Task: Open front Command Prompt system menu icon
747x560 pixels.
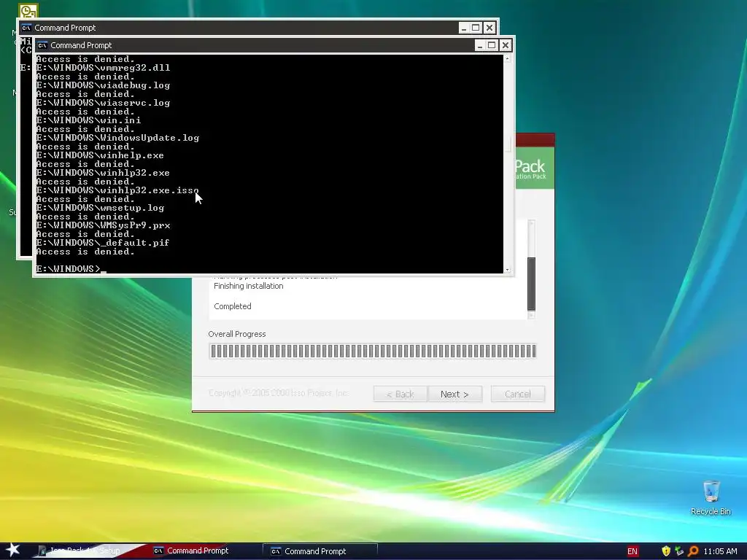Action: [42, 45]
